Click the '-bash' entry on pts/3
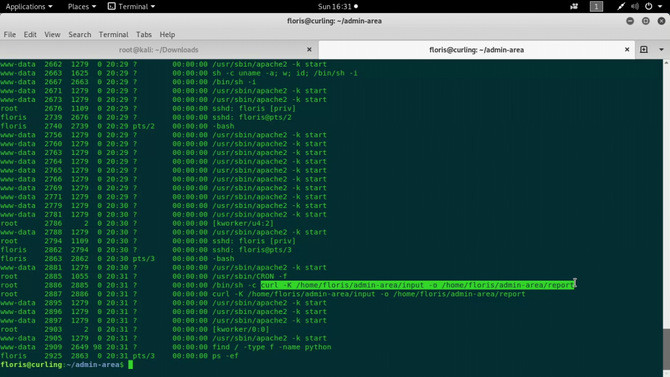The image size is (670, 377). [x=223, y=259]
